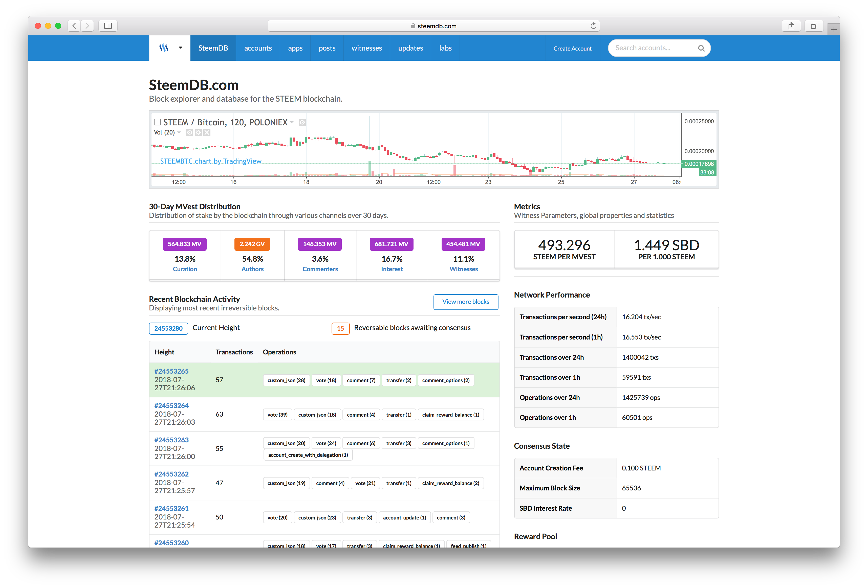This screenshot has height=588, width=868.
Task: Open Vol (20) indicator settings gear
Action: click(x=198, y=132)
